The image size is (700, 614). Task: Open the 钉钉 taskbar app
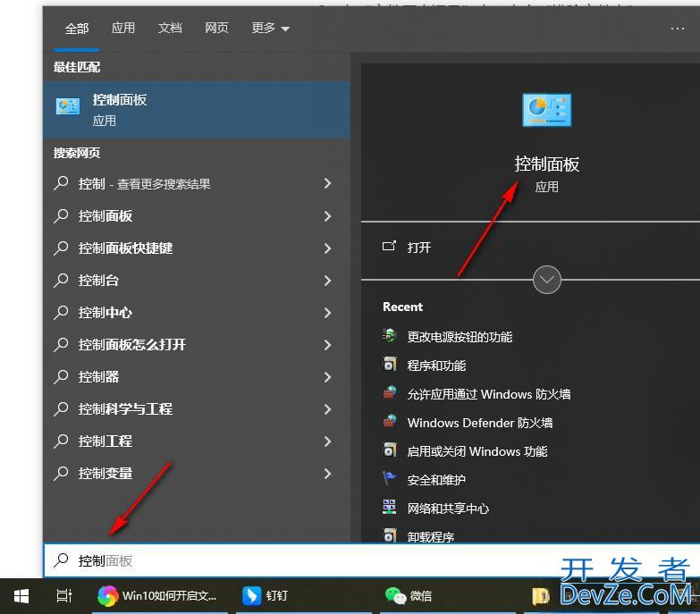point(265,595)
